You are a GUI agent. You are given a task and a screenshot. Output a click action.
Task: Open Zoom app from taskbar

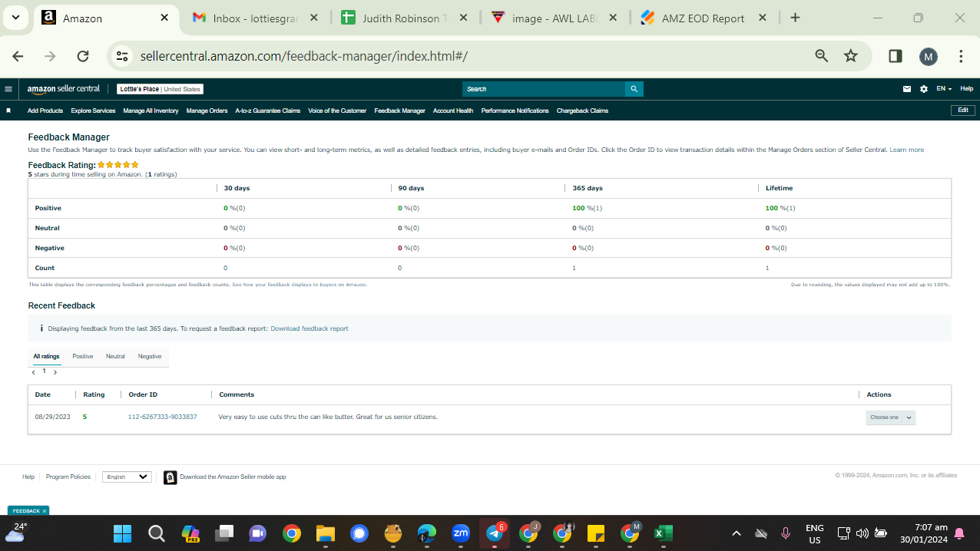pos(461,533)
